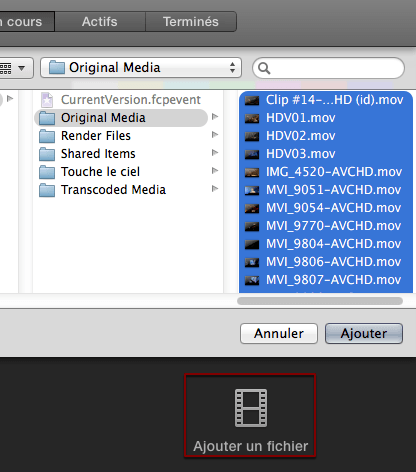This screenshot has height=472, width=416.
Task: Select the IMG_4520-AVCHD.mov file
Action: click(326, 172)
